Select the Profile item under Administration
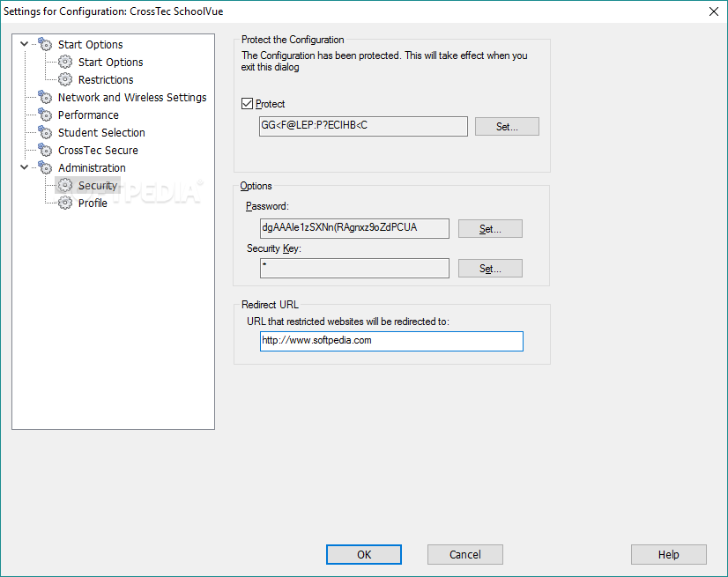The width and height of the screenshot is (728, 577). 93,203
